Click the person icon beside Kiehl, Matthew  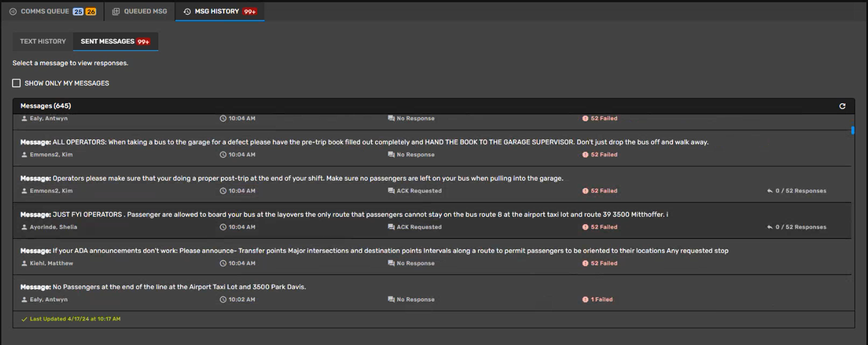pyautogui.click(x=24, y=263)
